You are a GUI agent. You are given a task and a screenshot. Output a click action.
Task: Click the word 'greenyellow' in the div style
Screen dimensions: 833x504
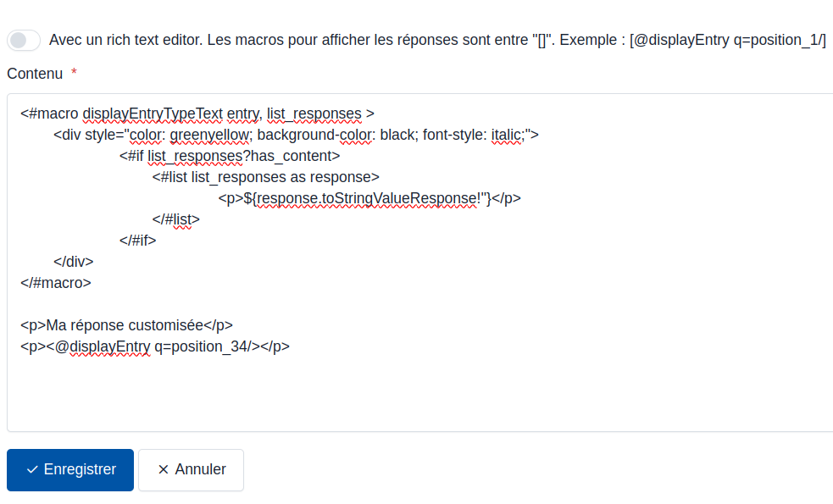[x=211, y=135]
